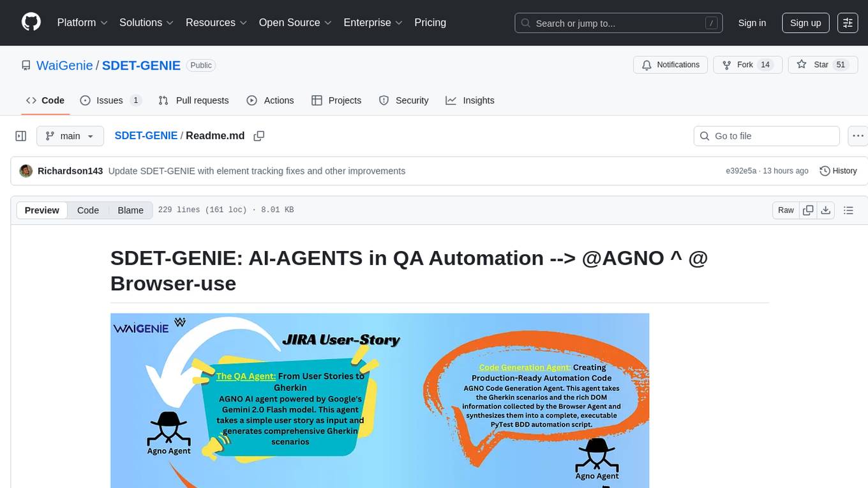Click the Notifications bell button
The width and height of the screenshot is (868, 488).
[670, 65]
